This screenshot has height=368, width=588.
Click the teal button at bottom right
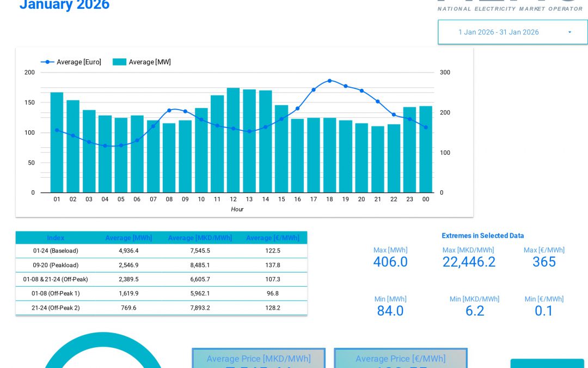548,364
